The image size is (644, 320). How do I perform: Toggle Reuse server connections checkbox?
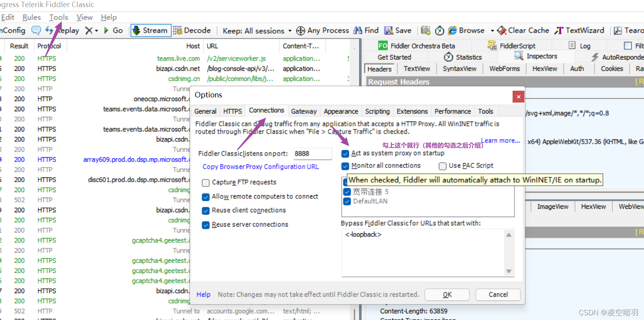point(205,225)
